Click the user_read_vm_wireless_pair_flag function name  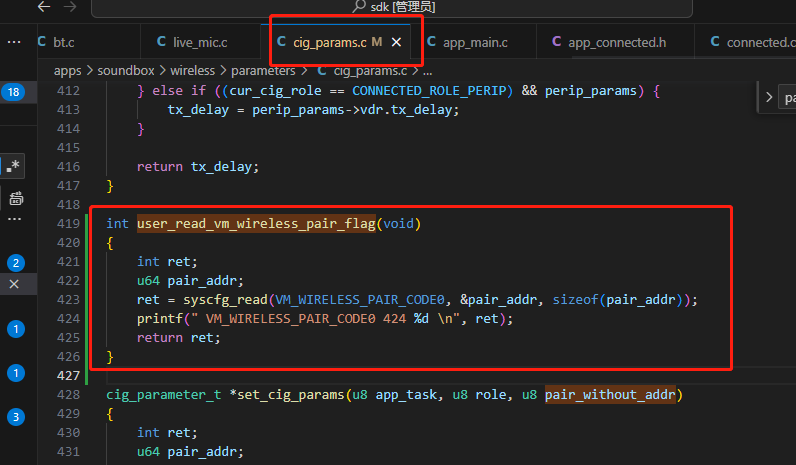click(256, 223)
